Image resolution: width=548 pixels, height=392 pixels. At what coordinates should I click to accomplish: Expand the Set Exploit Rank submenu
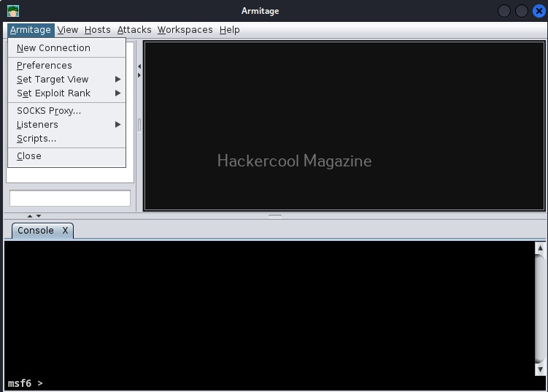tap(66, 93)
